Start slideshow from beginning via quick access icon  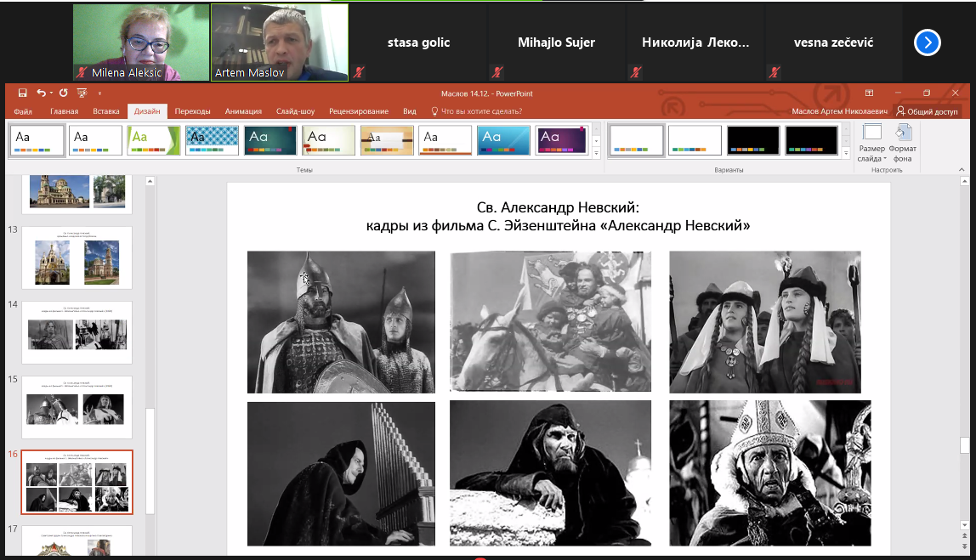click(82, 93)
